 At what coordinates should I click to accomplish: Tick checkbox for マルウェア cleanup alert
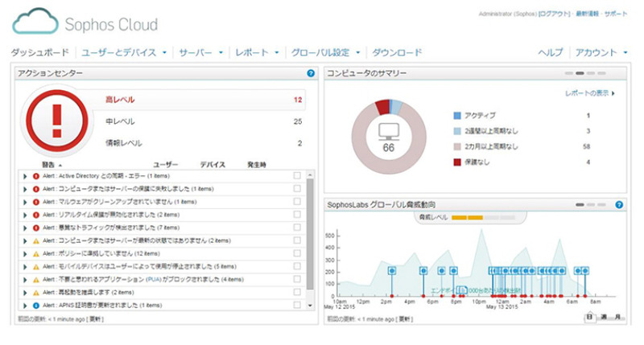(x=297, y=202)
